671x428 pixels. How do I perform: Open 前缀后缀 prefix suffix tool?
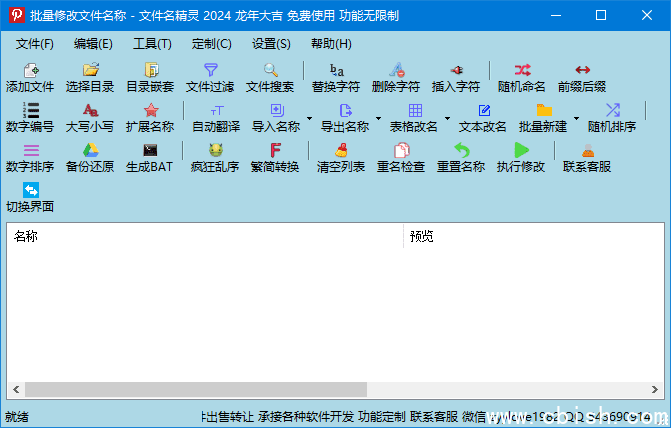point(582,78)
